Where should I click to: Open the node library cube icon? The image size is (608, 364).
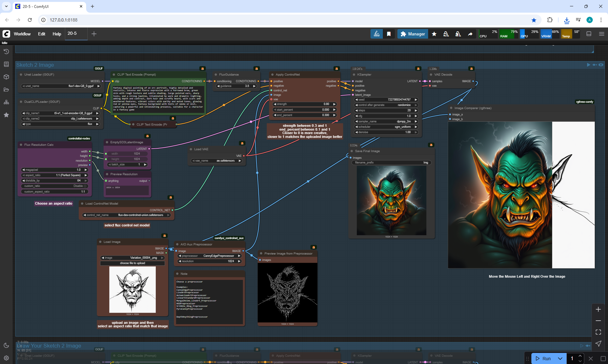point(6,77)
